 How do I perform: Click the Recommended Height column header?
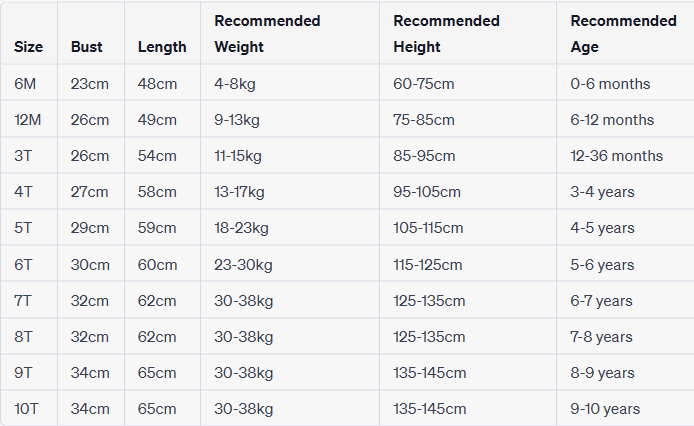pos(445,33)
